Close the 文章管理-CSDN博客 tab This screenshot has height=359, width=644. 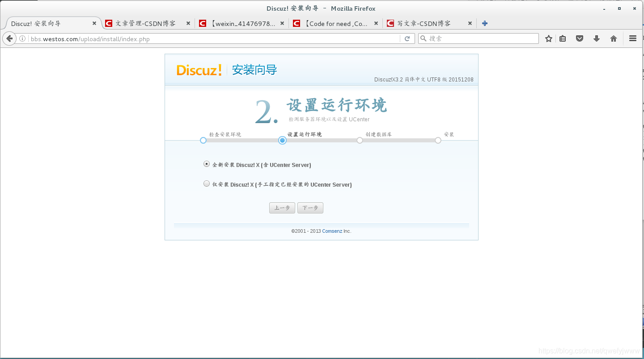coord(188,23)
